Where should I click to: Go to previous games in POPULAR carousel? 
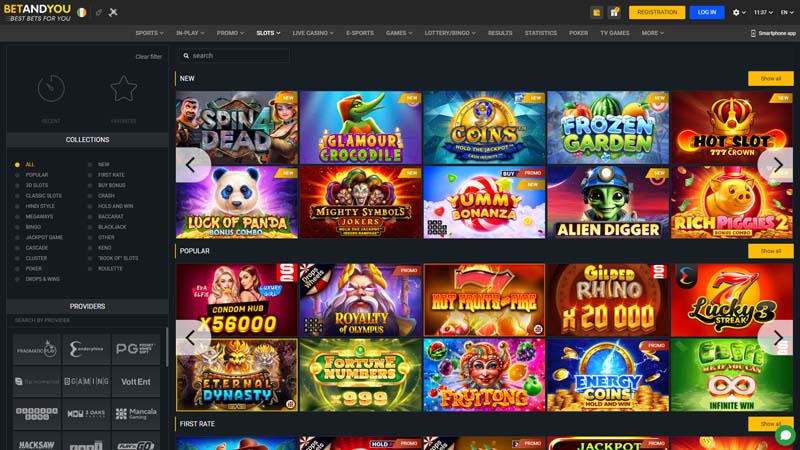tap(192, 337)
